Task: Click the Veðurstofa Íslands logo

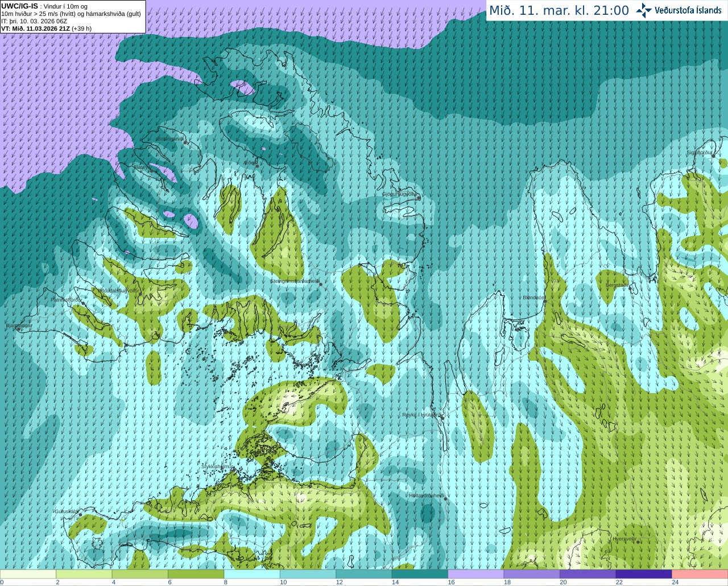Action: (x=679, y=10)
